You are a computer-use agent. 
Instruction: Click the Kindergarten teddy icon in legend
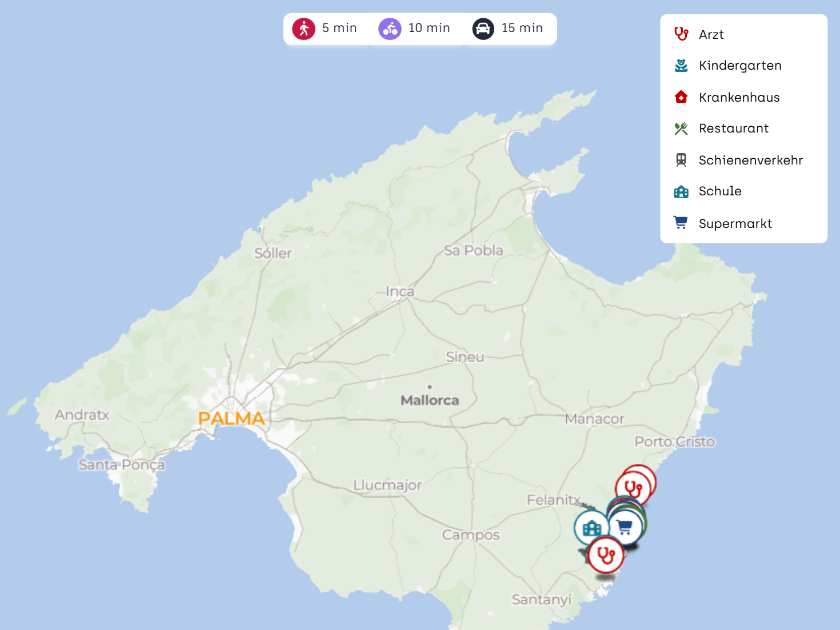point(681,66)
